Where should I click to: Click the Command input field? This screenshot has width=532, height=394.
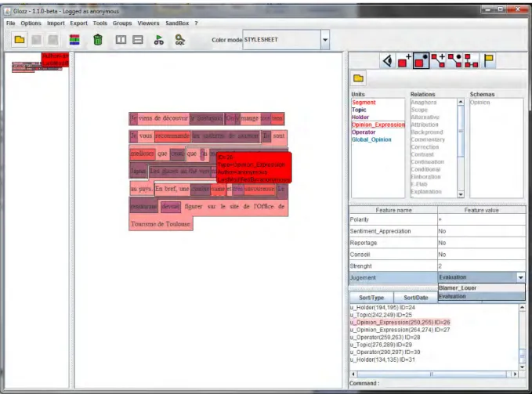(x=453, y=383)
